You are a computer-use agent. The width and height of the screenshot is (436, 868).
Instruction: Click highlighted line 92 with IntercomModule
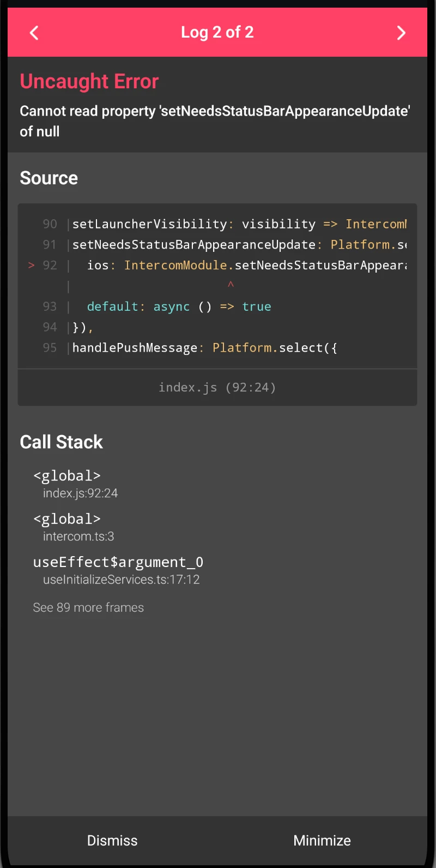pyautogui.click(x=245, y=266)
